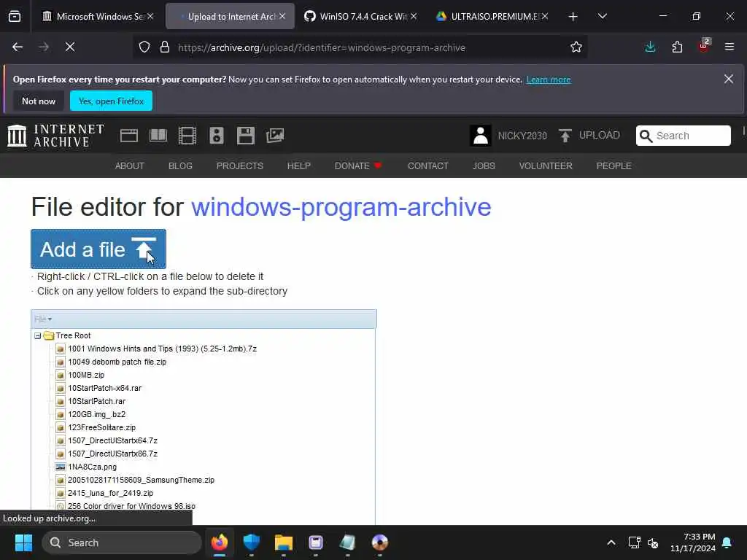Open the BLOG navigation item

click(180, 166)
